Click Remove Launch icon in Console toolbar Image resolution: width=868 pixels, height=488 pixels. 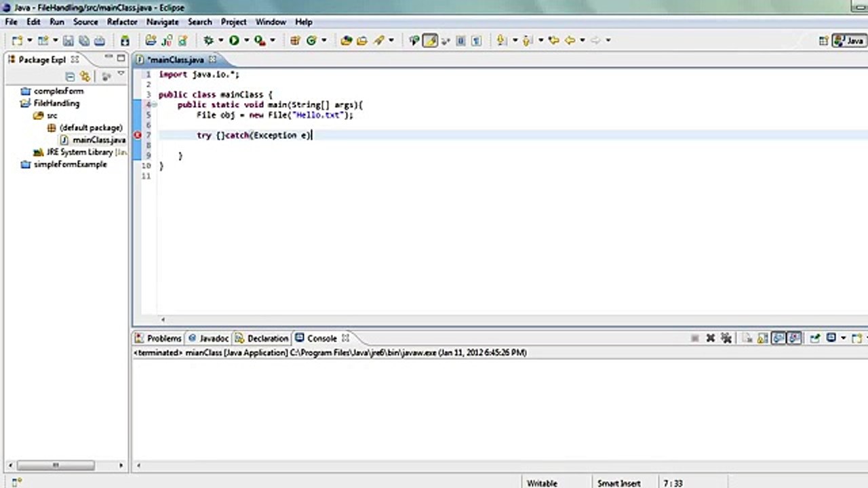(711, 338)
